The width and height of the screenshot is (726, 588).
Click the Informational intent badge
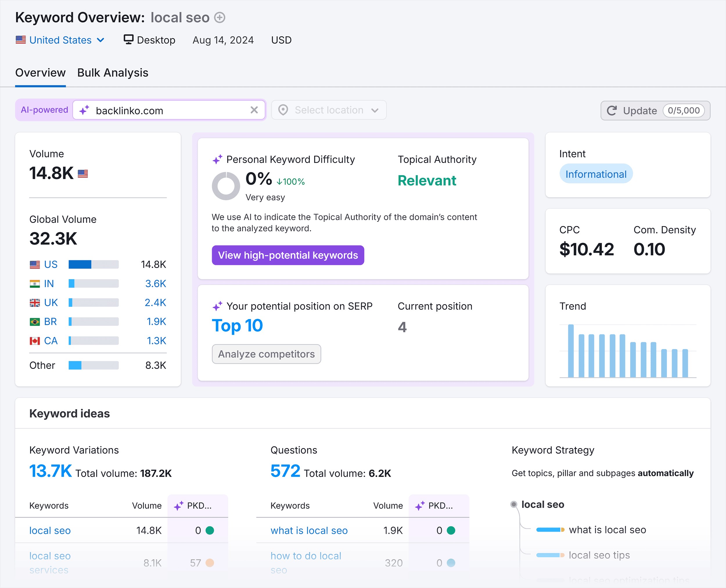[x=596, y=174]
